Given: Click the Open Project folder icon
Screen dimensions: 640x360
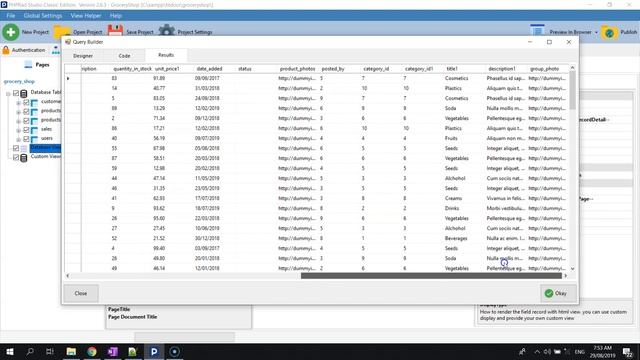Looking at the screenshot, I should (62, 31).
